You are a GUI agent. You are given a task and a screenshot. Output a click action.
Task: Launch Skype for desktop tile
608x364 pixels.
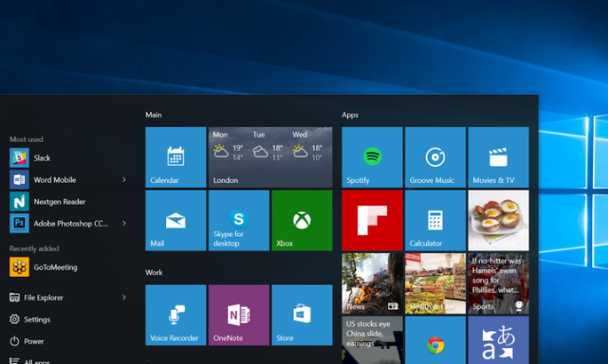(239, 220)
